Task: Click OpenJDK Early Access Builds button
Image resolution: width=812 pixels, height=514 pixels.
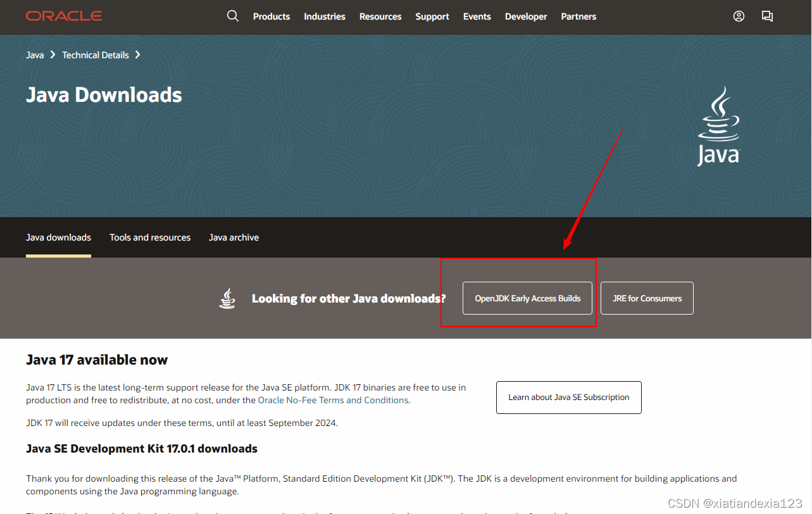Action: click(528, 298)
